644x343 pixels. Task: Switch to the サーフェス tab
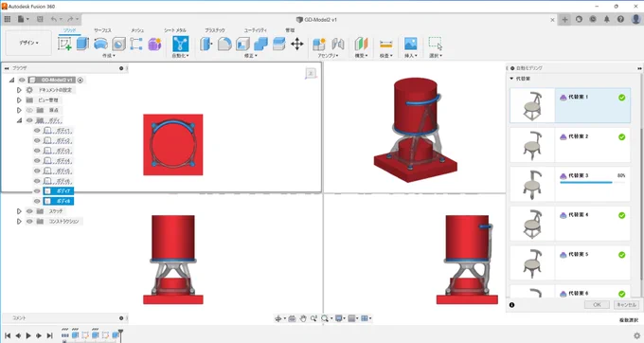[102, 30]
